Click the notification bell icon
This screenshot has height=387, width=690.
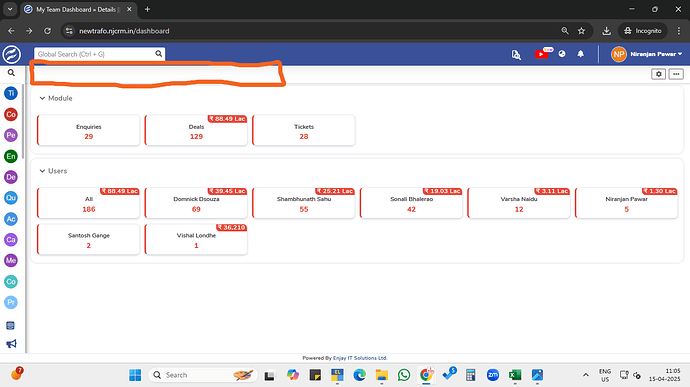point(580,54)
